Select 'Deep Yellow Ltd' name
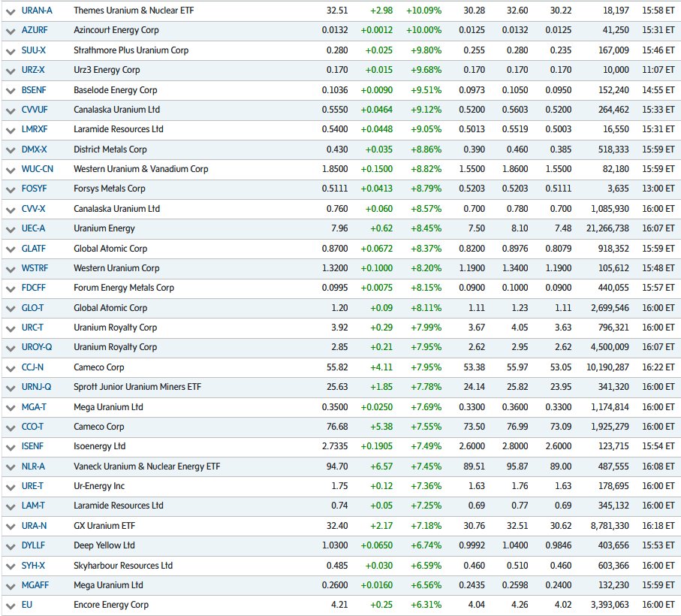Viewport: 681px width, 616px height. pos(104,545)
